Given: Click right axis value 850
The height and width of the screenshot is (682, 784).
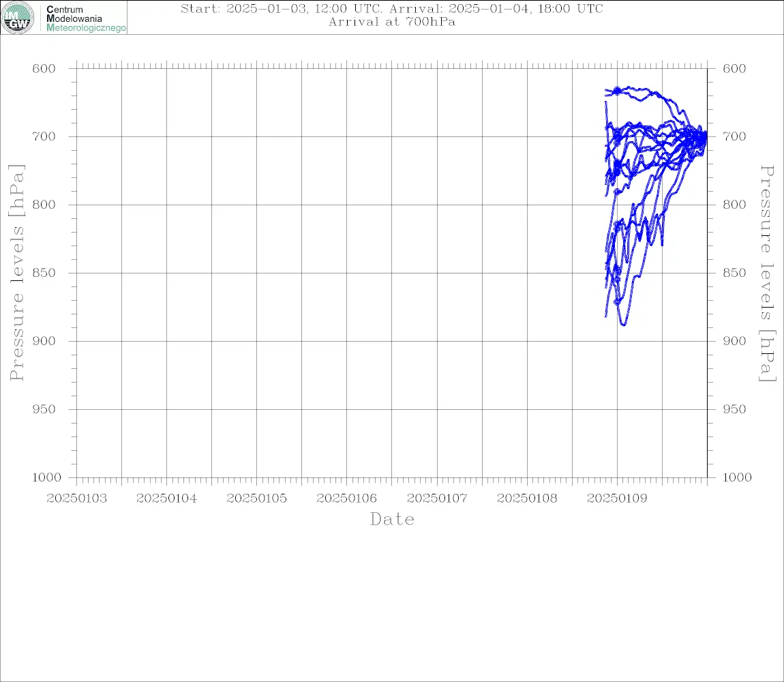Looking at the screenshot, I should coord(734,273).
